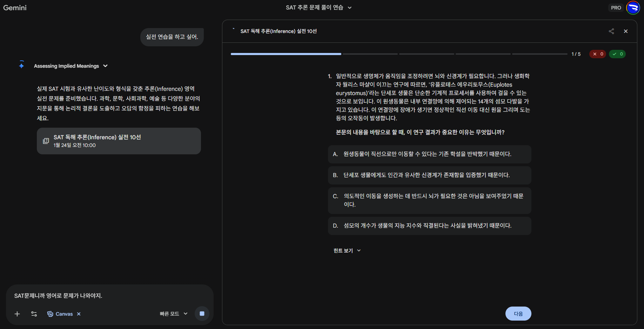Select answer option B
The width and height of the screenshot is (644, 329).
click(x=429, y=175)
